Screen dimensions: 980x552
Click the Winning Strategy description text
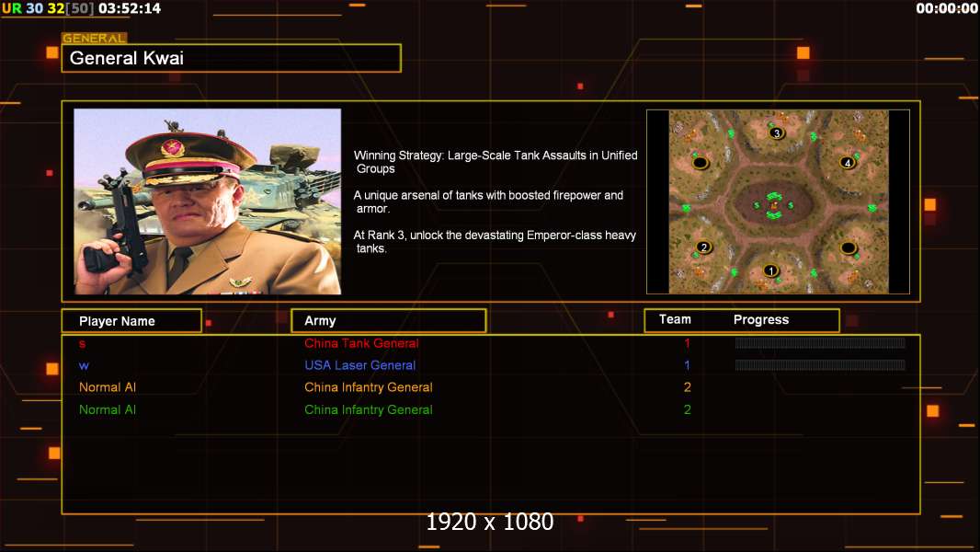496,162
